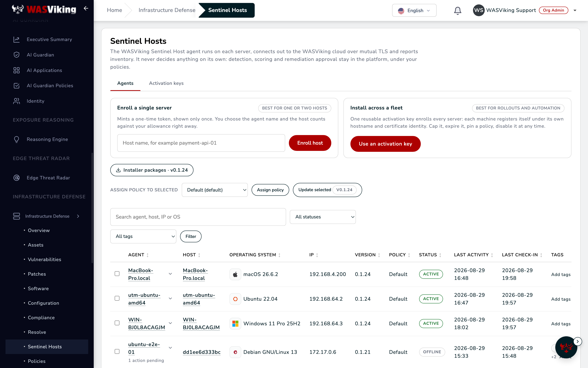Apply the Filter button
This screenshot has height=368, width=588.
(191, 236)
